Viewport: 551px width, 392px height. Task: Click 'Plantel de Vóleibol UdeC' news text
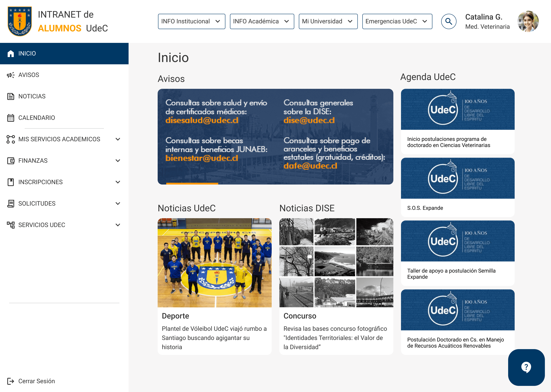click(x=214, y=338)
